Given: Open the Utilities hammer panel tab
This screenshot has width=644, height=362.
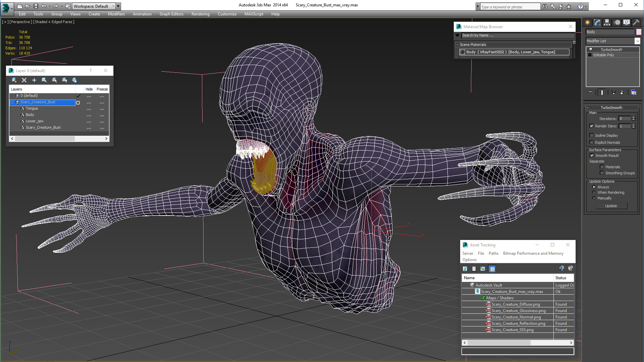Looking at the screenshot, I should pyautogui.click(x=636, y=22).
